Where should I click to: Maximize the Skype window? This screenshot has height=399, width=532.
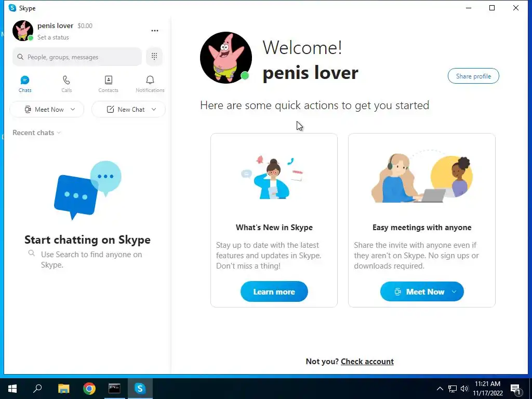pos(492,8)
